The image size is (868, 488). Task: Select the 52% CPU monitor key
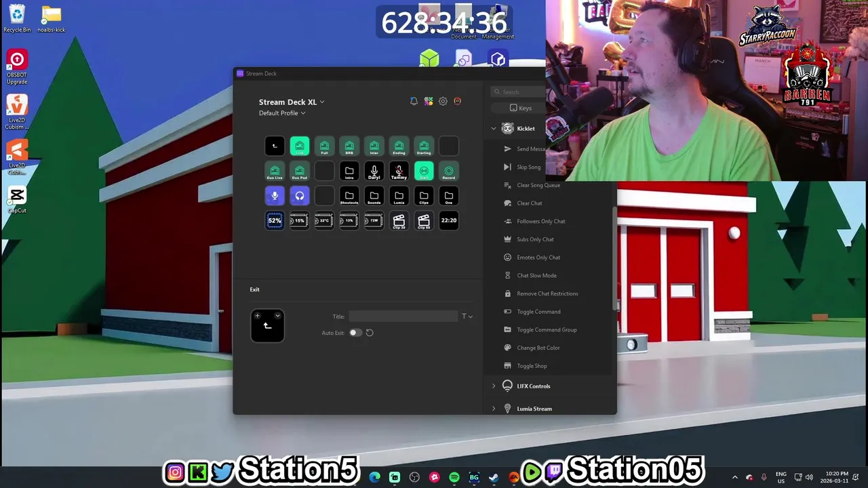(x=275, y=220)
